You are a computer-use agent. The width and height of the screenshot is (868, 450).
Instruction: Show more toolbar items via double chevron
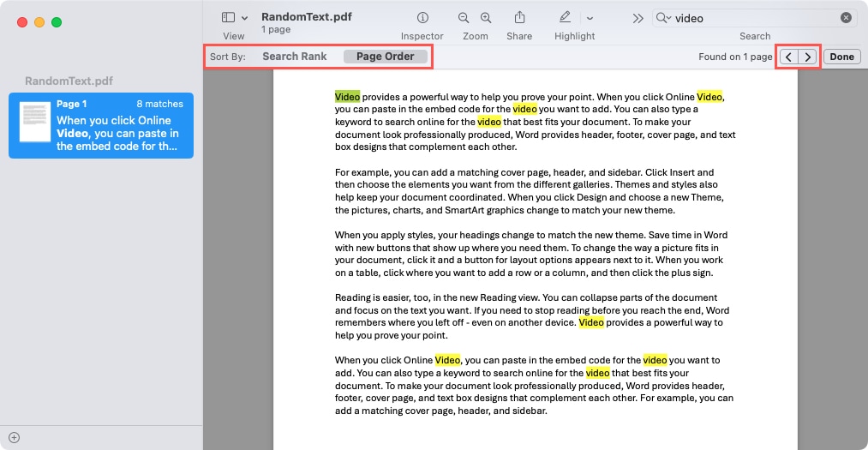pyautogui.click(x=638, y=18)
